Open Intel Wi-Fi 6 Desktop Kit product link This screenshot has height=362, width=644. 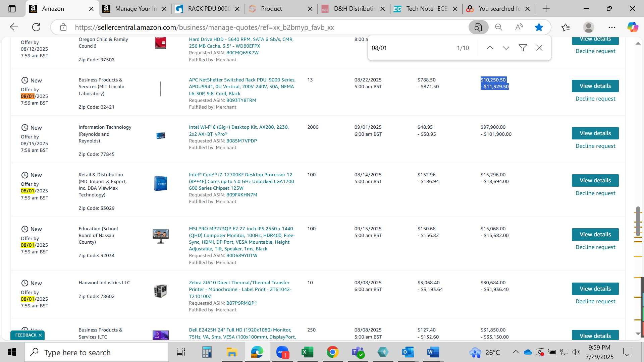click(239, 131)
